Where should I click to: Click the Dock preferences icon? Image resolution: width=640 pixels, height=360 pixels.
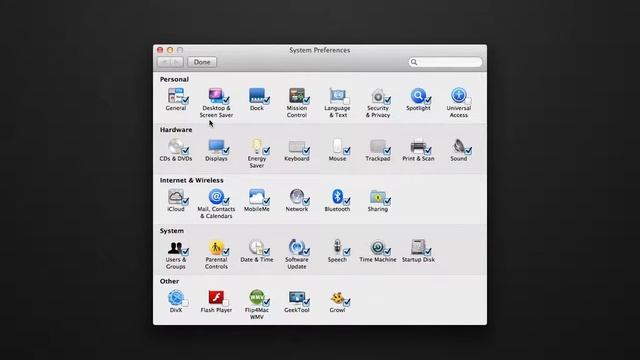click(256, 96)
